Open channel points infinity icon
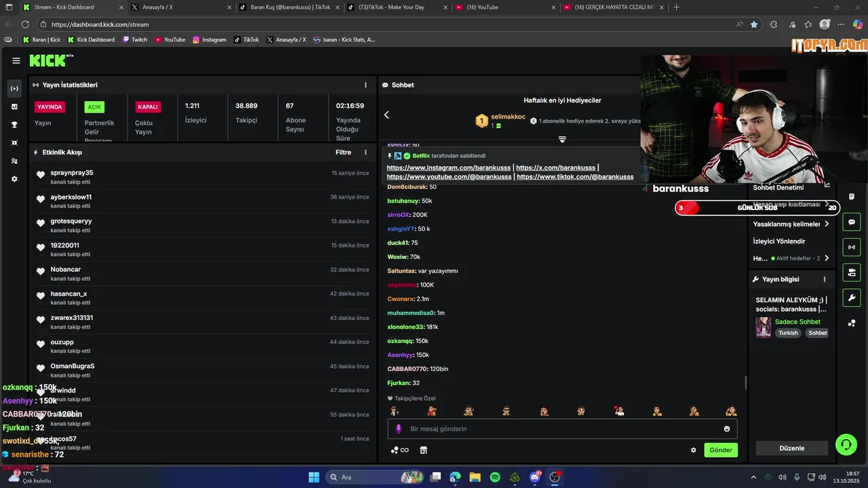This screenshot has width=868, height=488. [400, 450]
